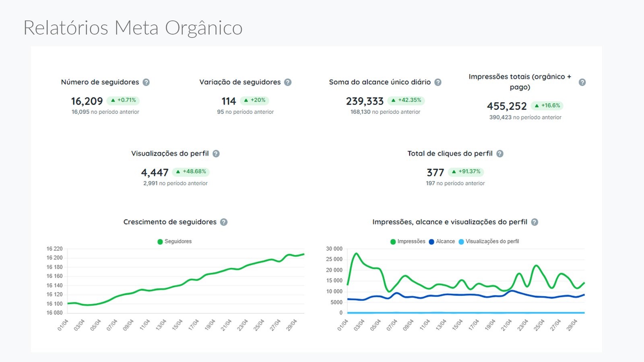
Task: Click help icon beside Total de cliques do perfil
Action: pyautogui.click(x=500, y=154)
